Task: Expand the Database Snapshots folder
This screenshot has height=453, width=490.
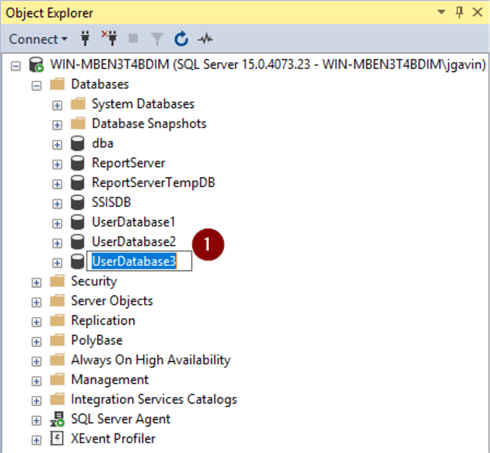Action: point(57,125)
